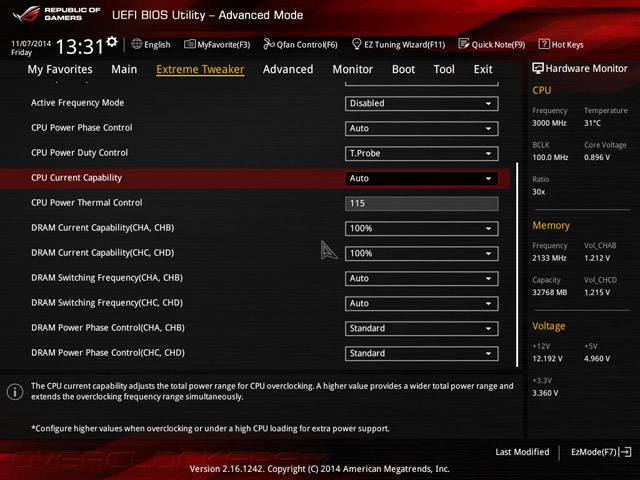
Task: Open DRAM Power Phase Control(CHC, CHD) dropdown
Action: click(421, 353)
